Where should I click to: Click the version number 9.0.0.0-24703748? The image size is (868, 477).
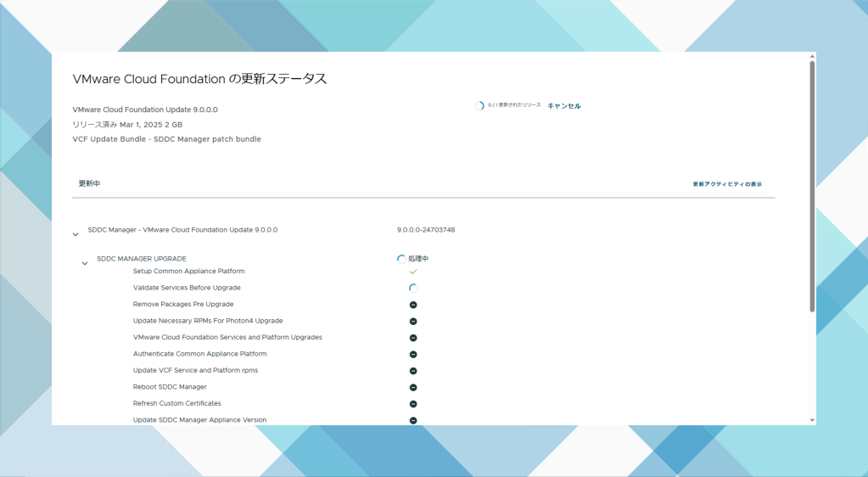click(x=426, y=230)
